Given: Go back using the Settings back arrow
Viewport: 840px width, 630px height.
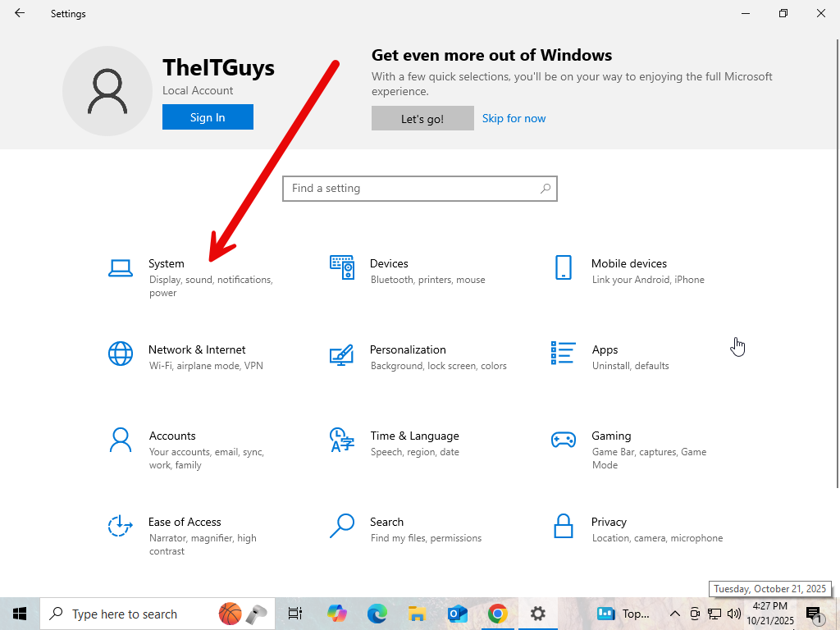Looking at the screenshot, I should click(20, 13).
